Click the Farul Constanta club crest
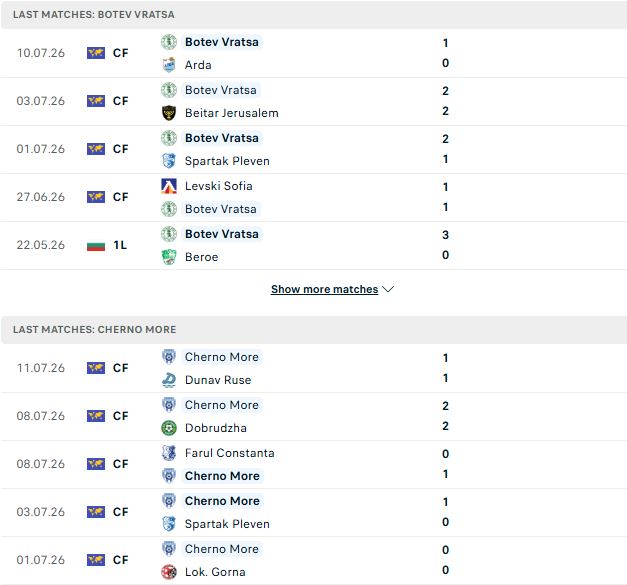The height and width of the screenshot is (585, 627). point(169,453)
